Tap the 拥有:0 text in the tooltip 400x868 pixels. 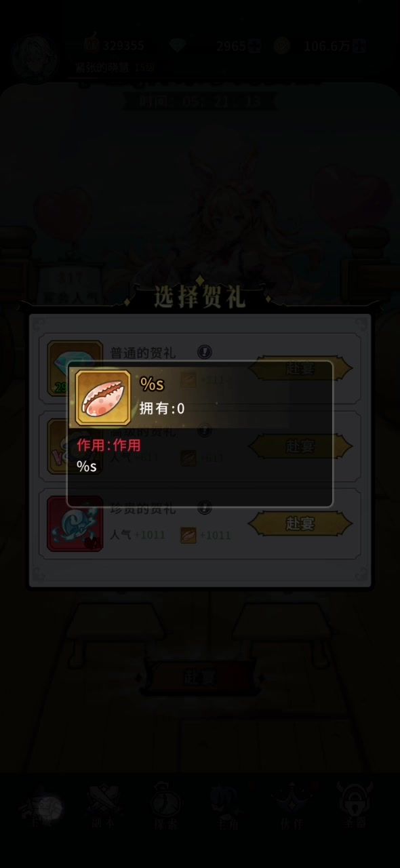(x=161, y=408)
